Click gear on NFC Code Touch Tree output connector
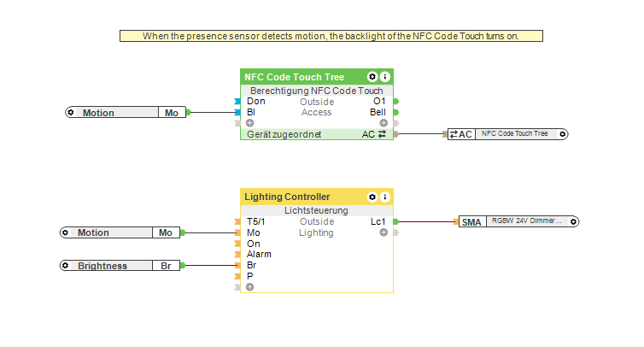The height and width of the screenshot is (347, 644). tap(562, 134)
